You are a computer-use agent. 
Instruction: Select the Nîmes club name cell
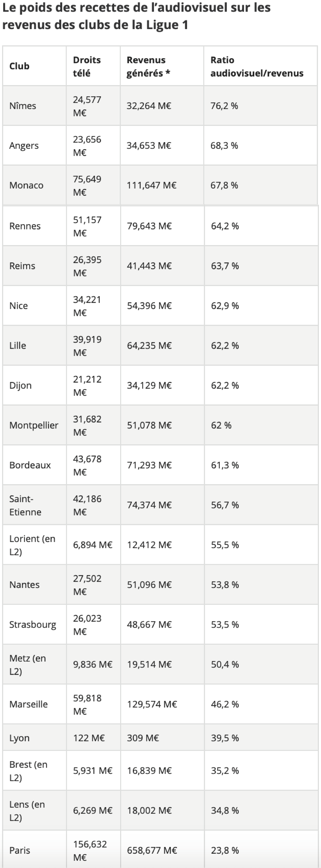click(23, 106)
